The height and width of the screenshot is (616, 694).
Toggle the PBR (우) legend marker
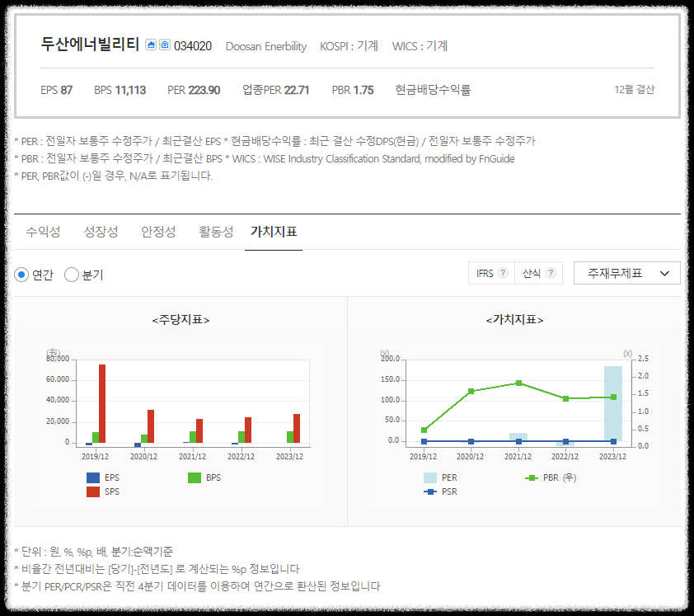[532, 477]
